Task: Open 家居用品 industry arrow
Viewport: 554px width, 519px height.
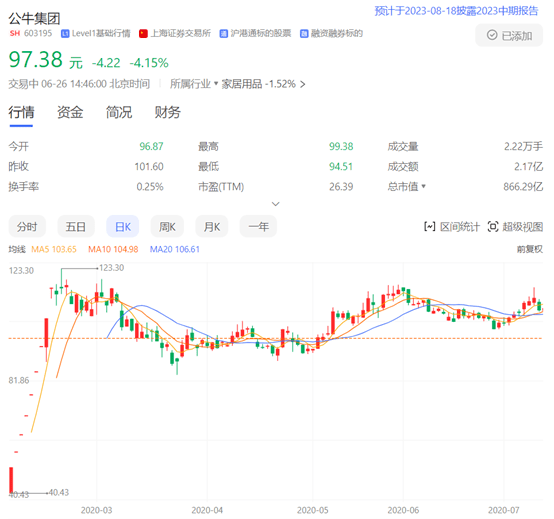Action: 302,84
